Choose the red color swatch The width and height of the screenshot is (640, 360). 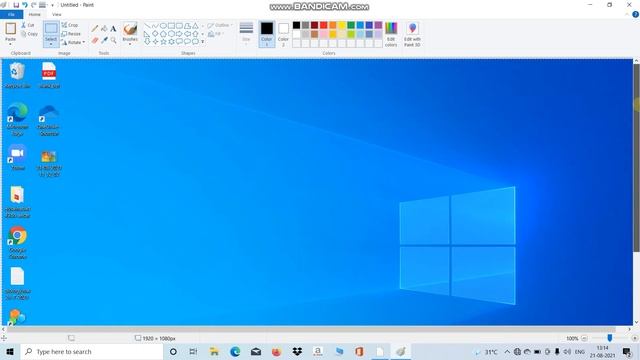[323, 25]
